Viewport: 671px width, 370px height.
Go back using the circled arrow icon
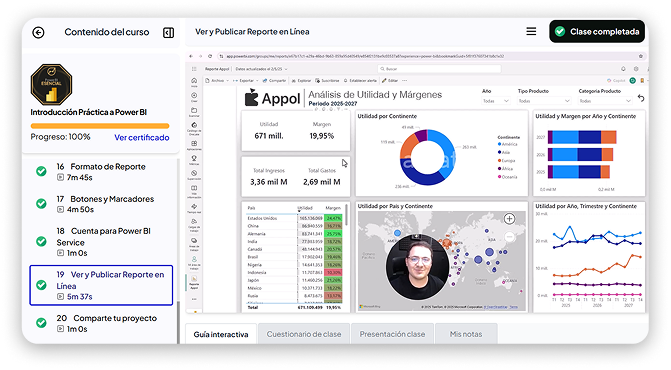[x=38, y=32]
